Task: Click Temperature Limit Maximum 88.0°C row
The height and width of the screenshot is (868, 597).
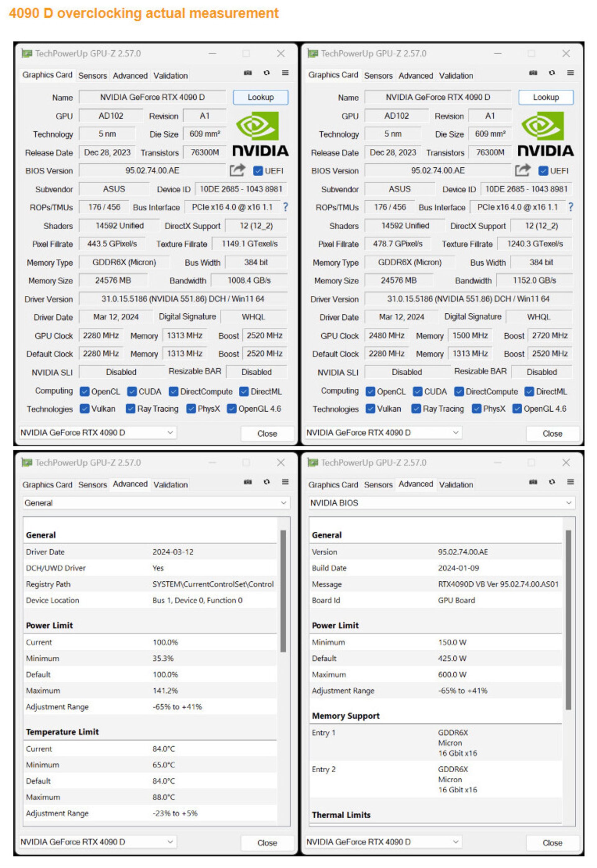Action: (150, 797)
